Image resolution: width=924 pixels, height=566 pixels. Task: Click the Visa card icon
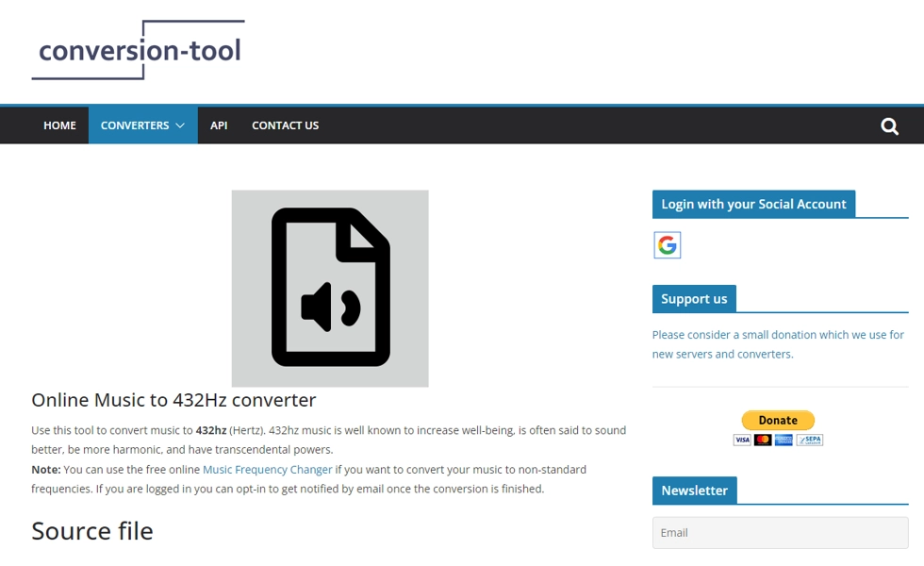point(741,439)
